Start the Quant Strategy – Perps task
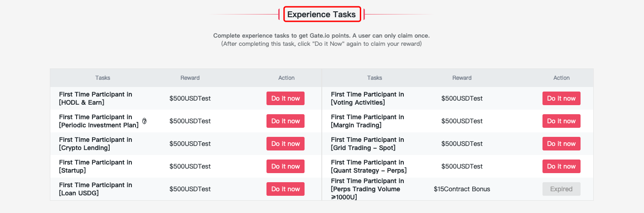This screenshot has height=213, width=644. (561, 166)
